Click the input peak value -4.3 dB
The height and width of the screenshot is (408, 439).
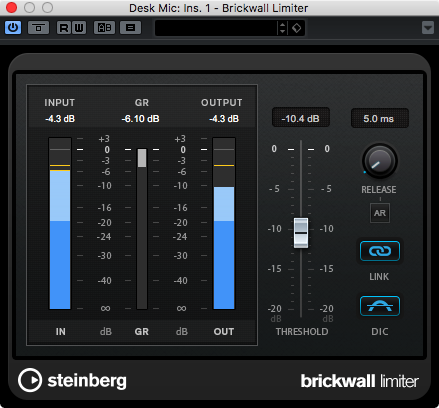point(60,119)
